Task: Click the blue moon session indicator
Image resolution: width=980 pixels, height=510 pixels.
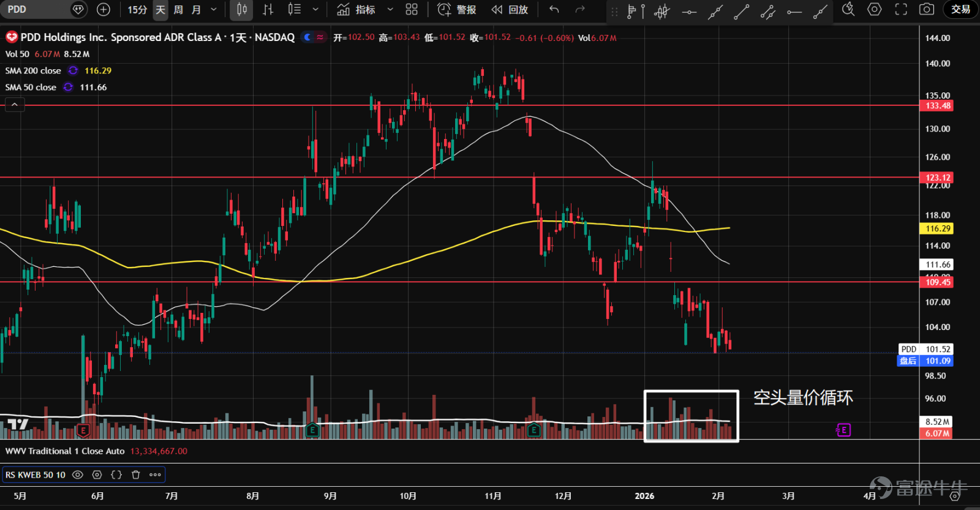Action: pos(308,37)
